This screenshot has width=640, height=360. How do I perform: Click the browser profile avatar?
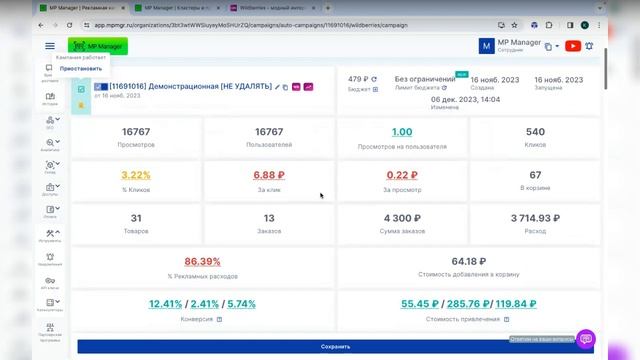pyautogui.click(x=584, y=25)
